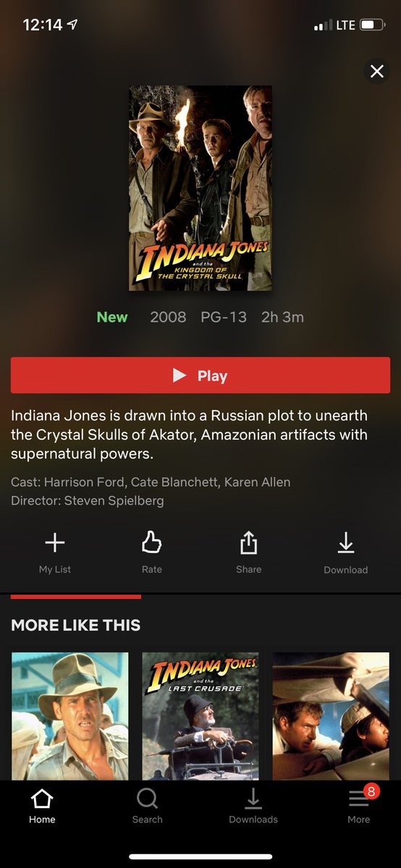Close the movie detail with X
Viewport: 401px width, 868px height.
pyautogui.click(x=376, y=71)
